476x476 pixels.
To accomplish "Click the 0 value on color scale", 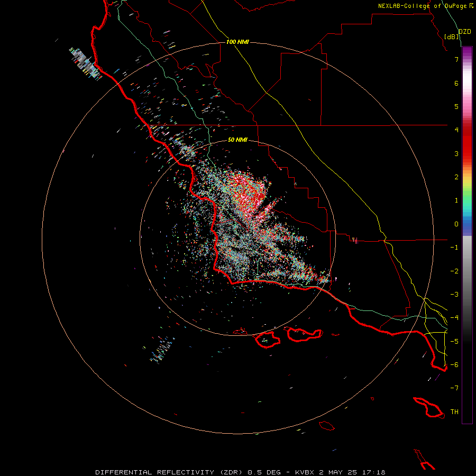I will (x=456, y=224).
